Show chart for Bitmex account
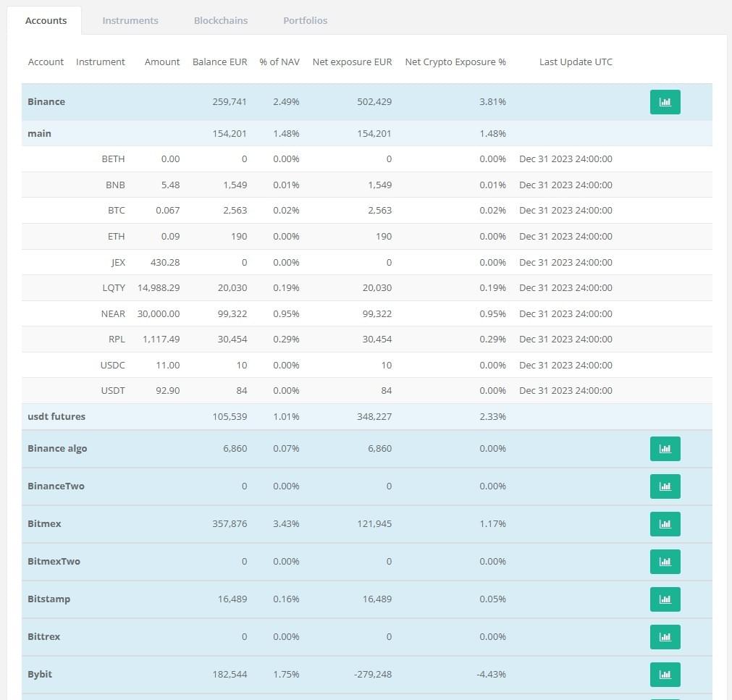Image resolution: width=732 pixels, height=700 pixels. coord(665,524)
